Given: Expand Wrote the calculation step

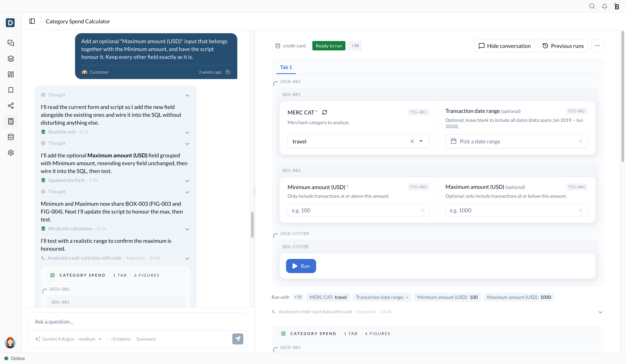Looking at the screenshot, I should 115,229.
